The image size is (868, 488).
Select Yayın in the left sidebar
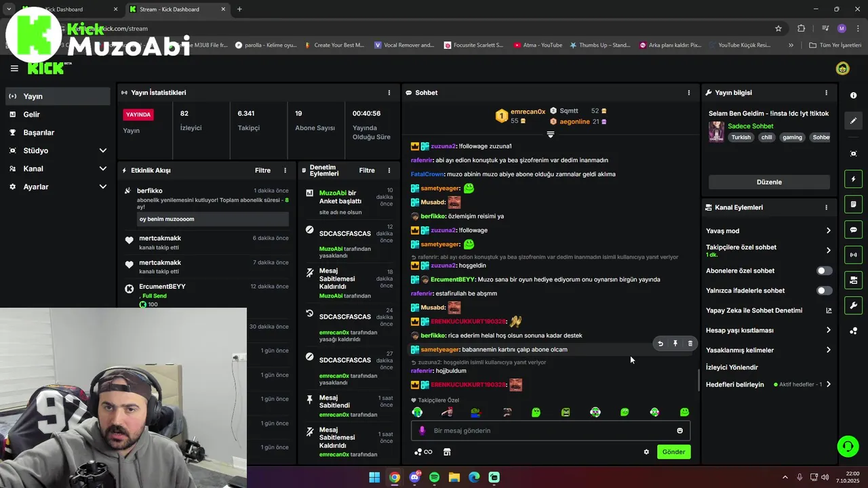point(58,96)
